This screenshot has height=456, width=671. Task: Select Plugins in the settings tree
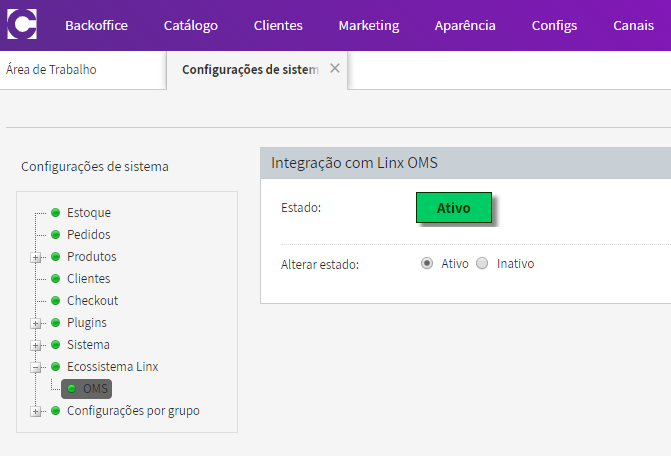click(87, 323)
